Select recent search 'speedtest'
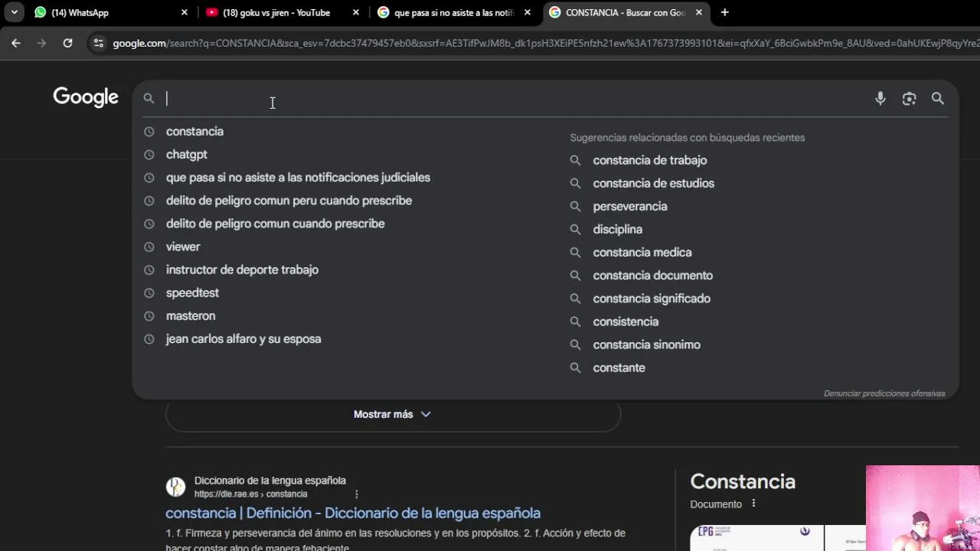The width and height of the screenshot is (980, 551). click(x=192, y=292)
